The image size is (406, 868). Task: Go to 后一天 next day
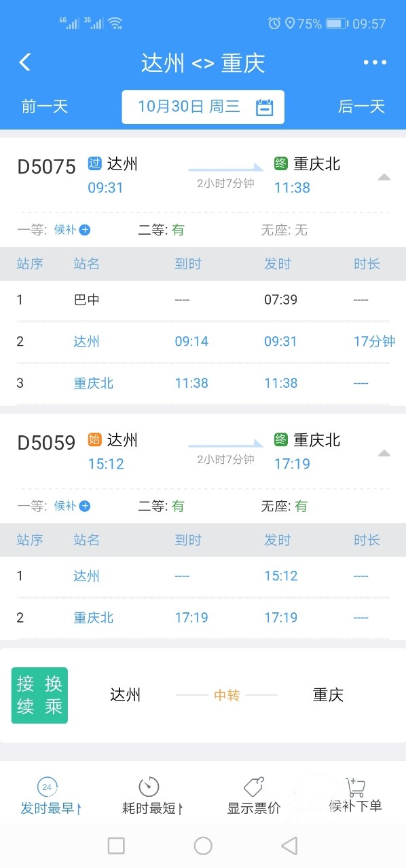[362, 106]
